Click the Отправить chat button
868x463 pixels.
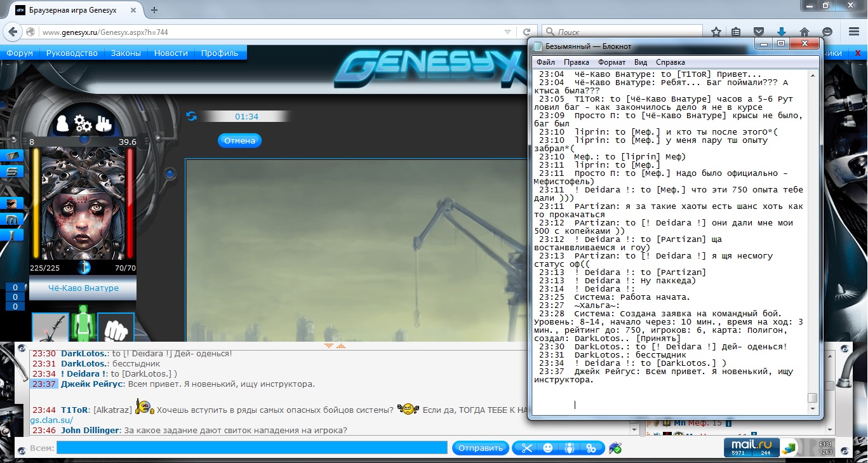(x=481, y=448)
